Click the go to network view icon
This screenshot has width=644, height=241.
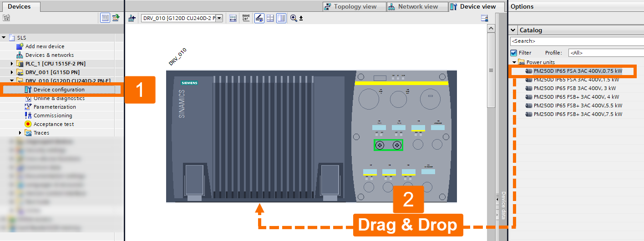[132, 18]
